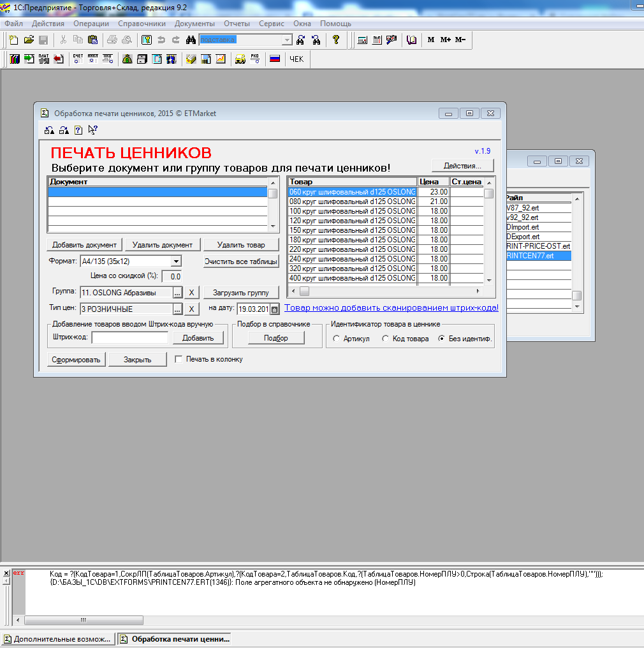
Task: Click the ПЛАТ payment order icon
Action: pyautogui.click(x=44, y=59)
